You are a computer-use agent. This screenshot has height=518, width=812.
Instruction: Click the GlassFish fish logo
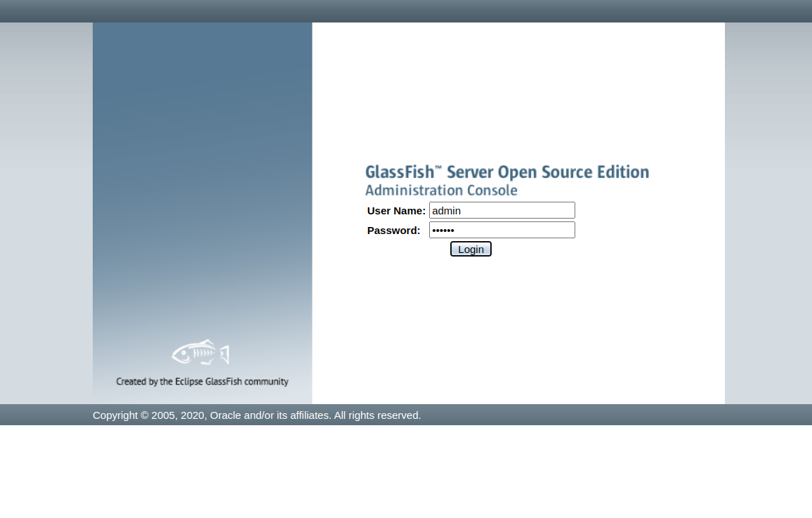pyautogui.click(x=201, y=352)
